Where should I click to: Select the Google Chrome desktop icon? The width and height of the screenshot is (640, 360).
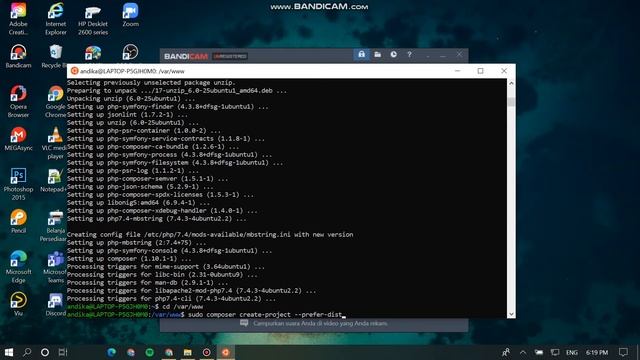click(x=56, y=102)
